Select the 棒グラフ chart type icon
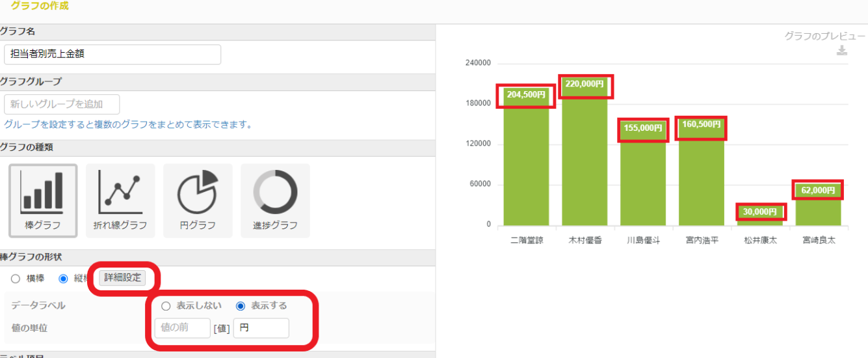Viewport: 868px width, 358px height. (42, 200)
